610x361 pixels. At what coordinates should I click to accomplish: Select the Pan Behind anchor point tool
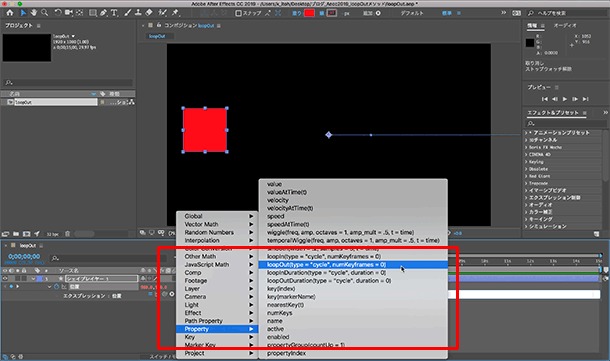(x=79, y=13)
